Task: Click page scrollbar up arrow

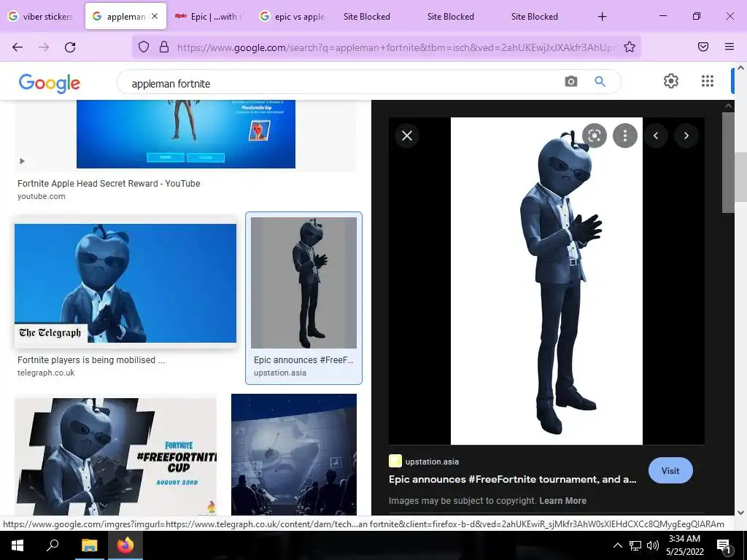Action: click(x=741, y=68)
